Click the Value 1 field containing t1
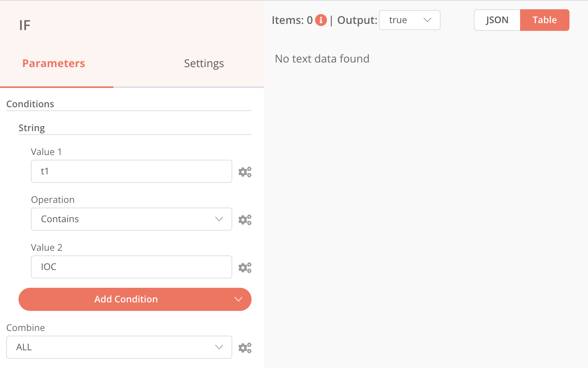588x368 pixels. click(x=131, y=171)
